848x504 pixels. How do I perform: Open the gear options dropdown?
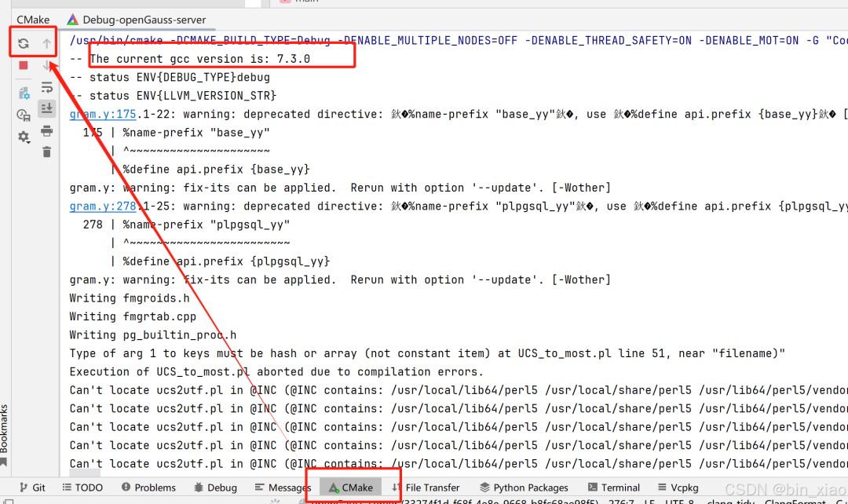coord(24,137)
